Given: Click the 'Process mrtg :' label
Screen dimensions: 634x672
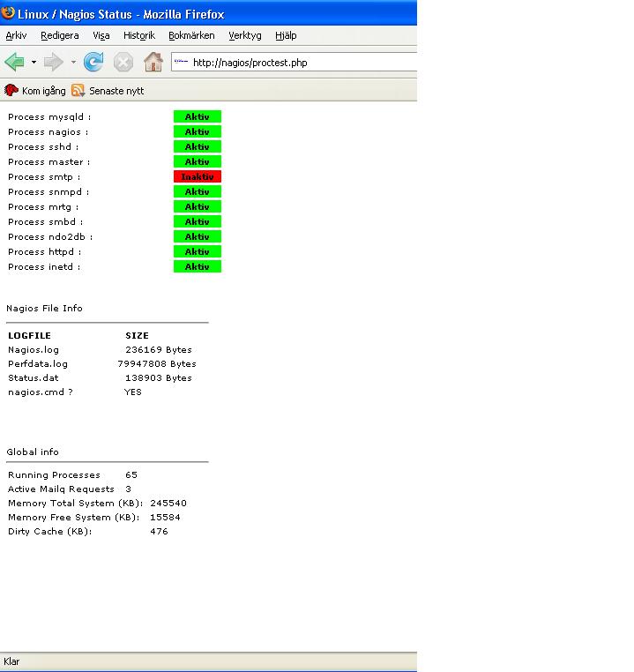Looking at the screenshot, I should pos(43,207).
